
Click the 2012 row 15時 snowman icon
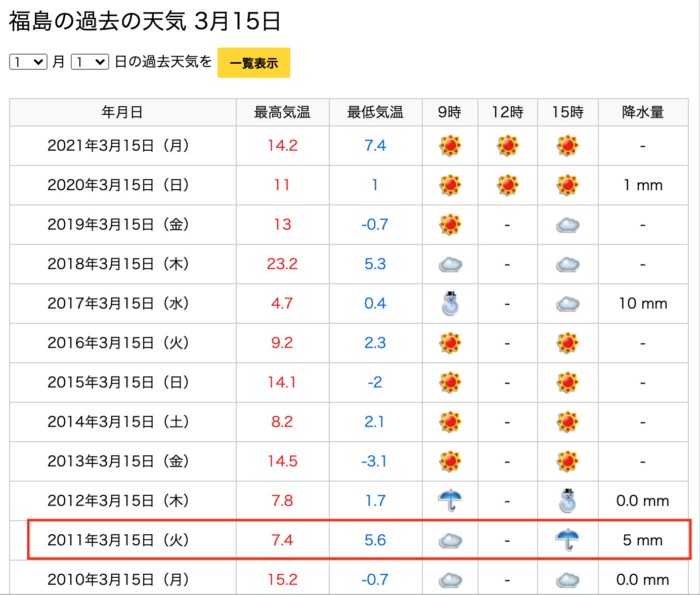pos(567,501)
